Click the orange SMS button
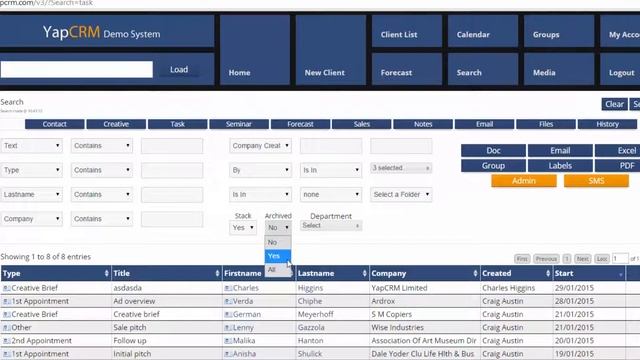 click(x=596, y=180)
